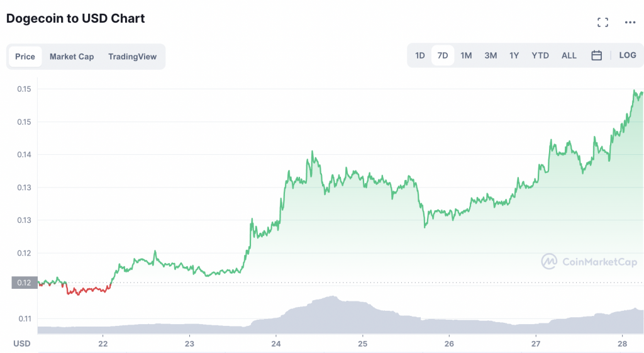Click the 0.12 current price label
The image size is (644, 353).
(x=24, y=283)
